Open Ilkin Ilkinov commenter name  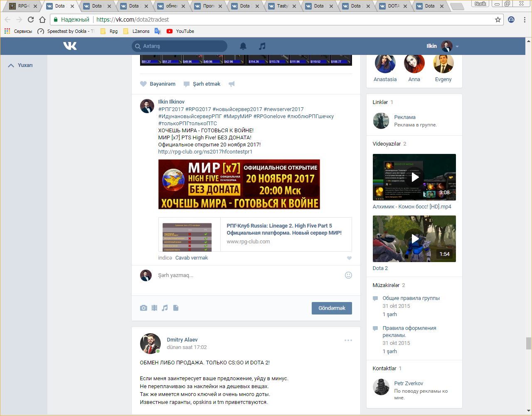[x=171, y=102]
